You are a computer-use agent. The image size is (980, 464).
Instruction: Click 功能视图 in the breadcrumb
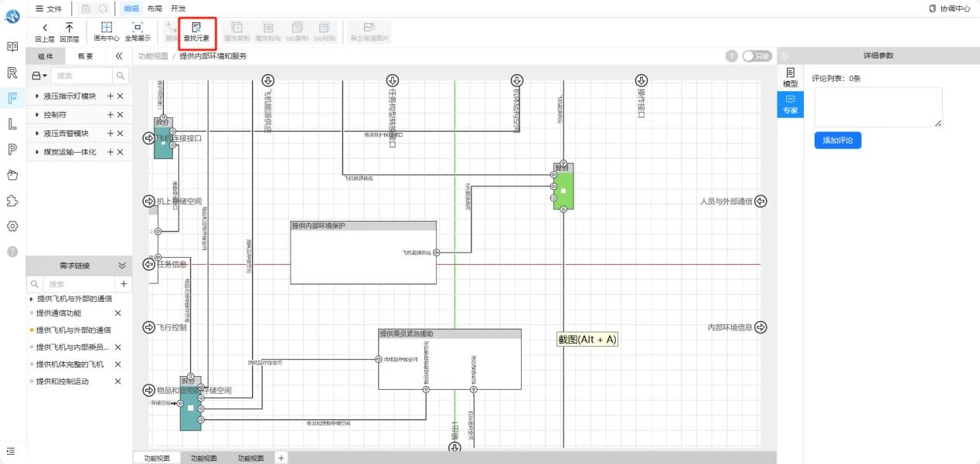(x=152, y=56)
